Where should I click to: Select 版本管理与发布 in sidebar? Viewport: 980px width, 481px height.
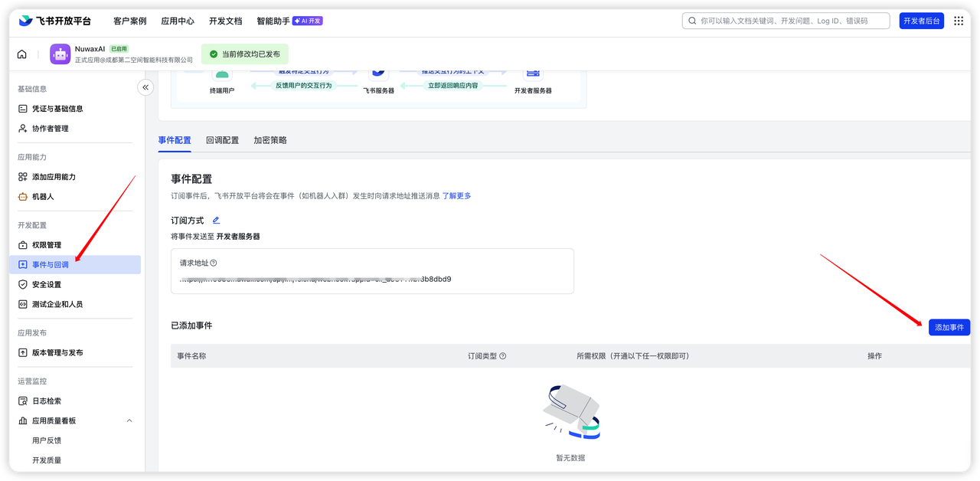(57, 352)
